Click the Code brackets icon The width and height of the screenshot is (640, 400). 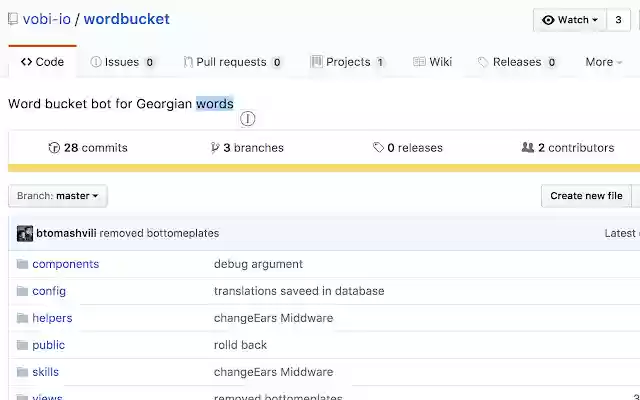coord(27,62)
